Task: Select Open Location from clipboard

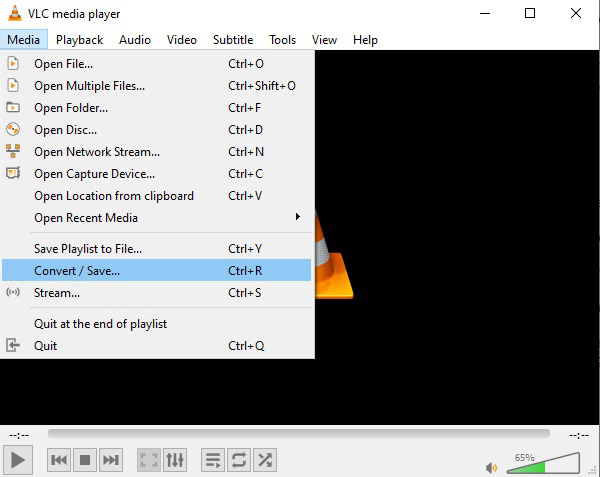Action: click(x=156, y=196)
